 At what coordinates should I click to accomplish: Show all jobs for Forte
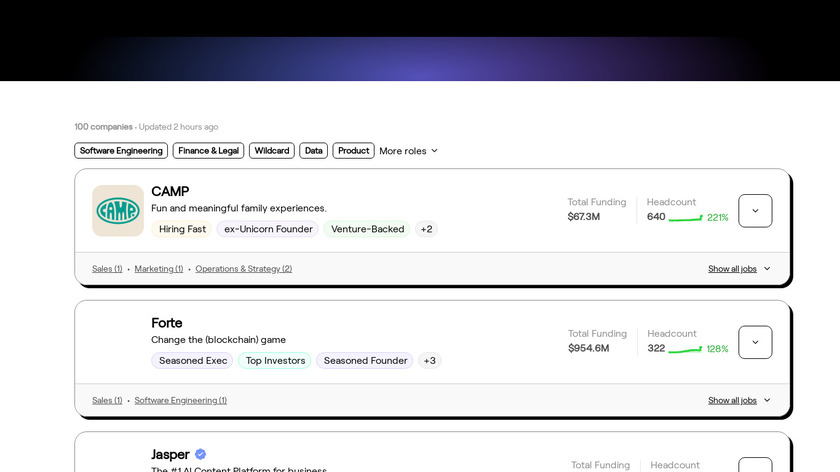pyautogui.click(x=739, y=400)
